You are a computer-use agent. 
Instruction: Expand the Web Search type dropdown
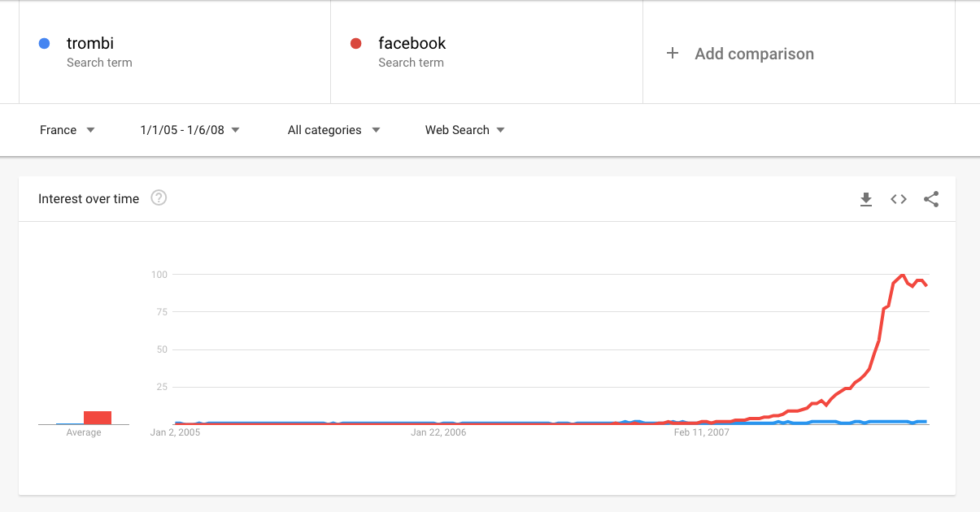coord(464,130)
